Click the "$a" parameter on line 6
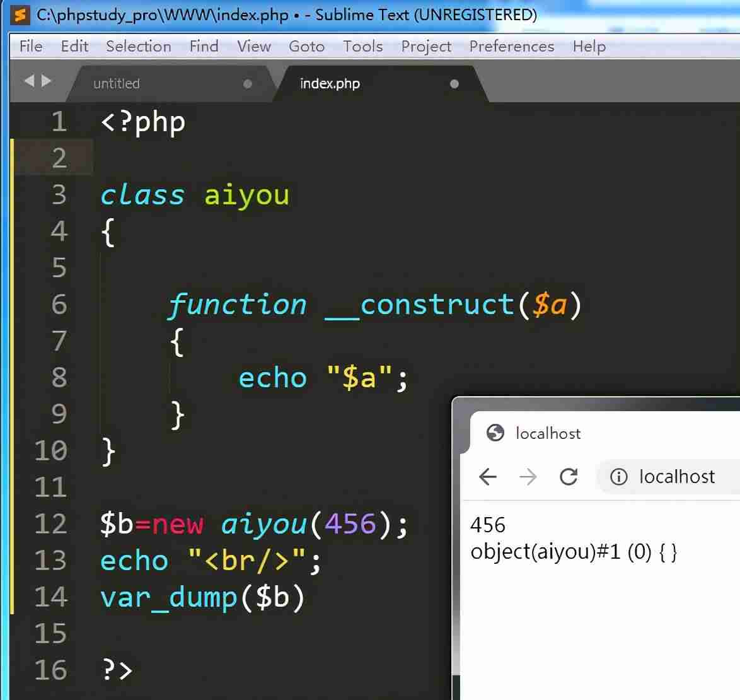This screenshot has width=740, height=700. 550,305
